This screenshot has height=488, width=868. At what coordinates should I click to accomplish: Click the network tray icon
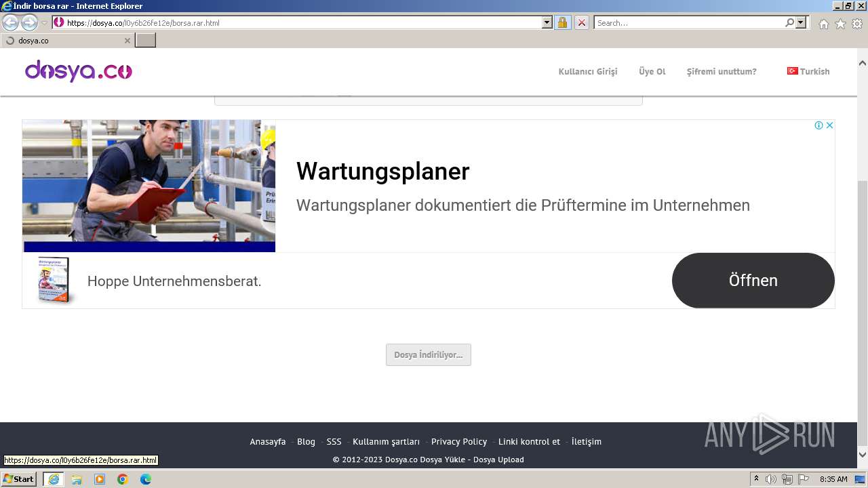click(x=787, y=479)
